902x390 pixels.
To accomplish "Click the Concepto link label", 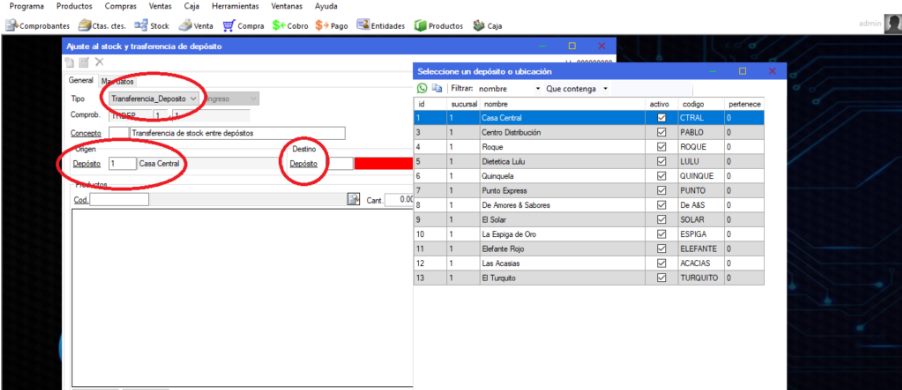I will [x=86, y=133].
